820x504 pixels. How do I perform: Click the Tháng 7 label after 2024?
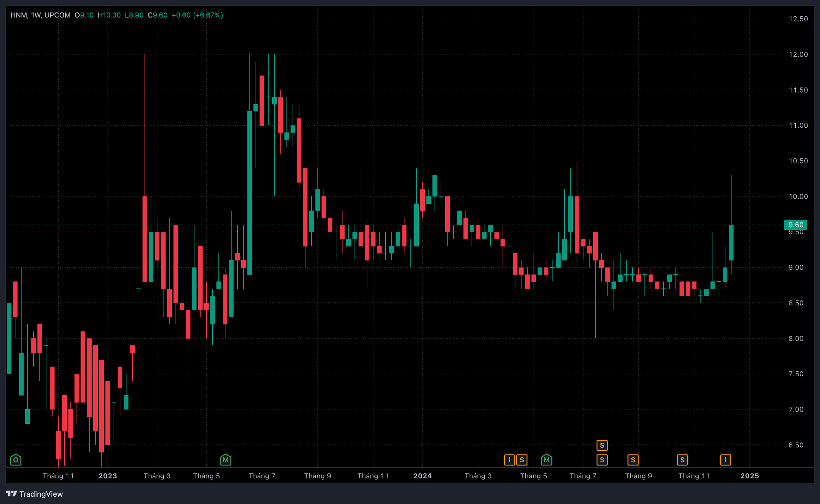coord(583,476)
